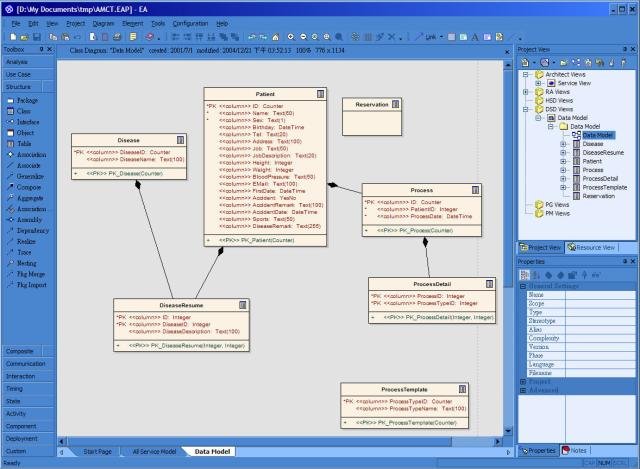Select the Reservation item in project tree
Screen dimensions: 640x469
coord(598,196)
